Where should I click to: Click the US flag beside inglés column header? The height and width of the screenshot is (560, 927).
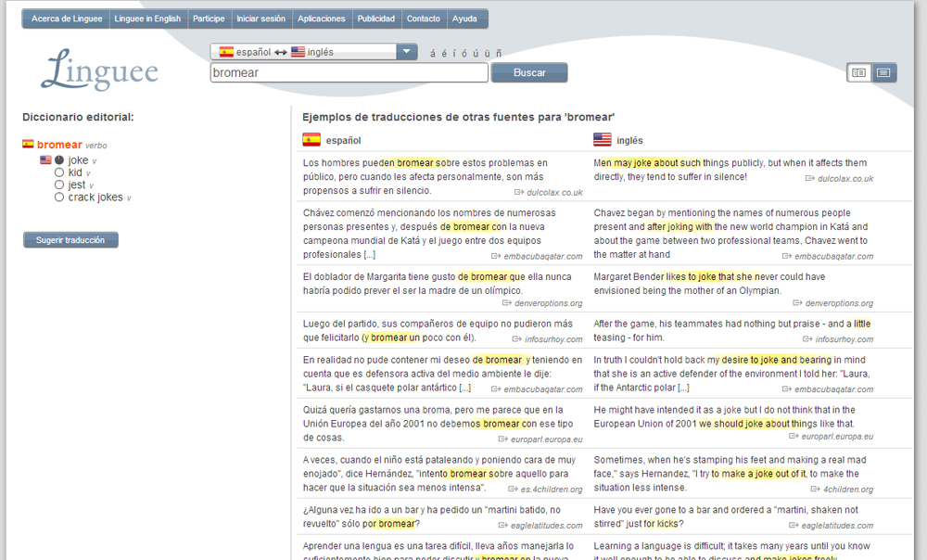[x=603, y=140]
